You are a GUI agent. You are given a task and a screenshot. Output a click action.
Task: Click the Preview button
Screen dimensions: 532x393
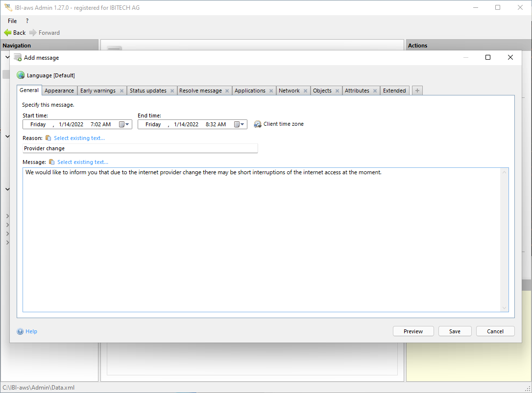(413, 331)
